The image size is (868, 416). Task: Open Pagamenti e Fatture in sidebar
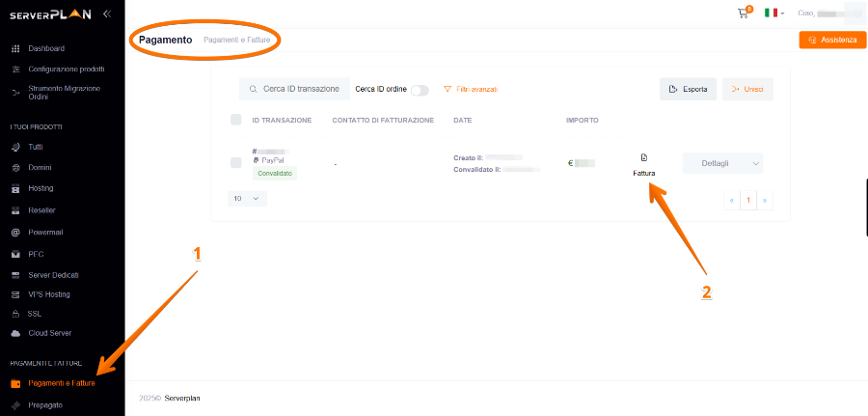point(61,383)
